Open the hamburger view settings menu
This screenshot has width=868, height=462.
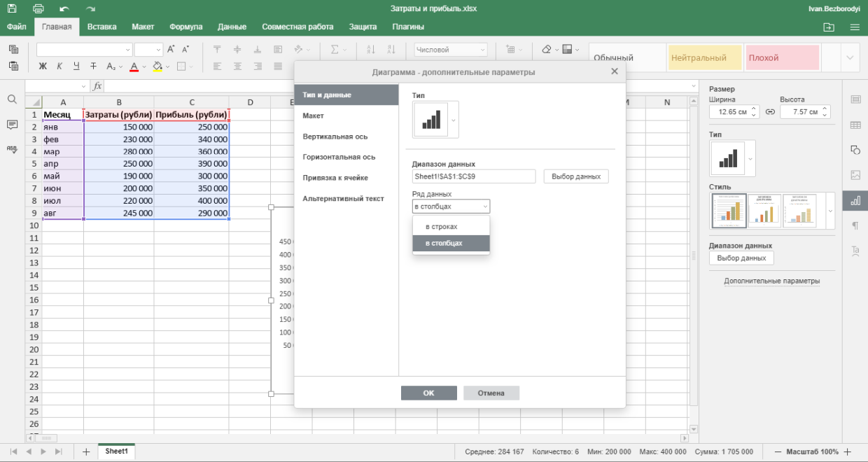854,27
